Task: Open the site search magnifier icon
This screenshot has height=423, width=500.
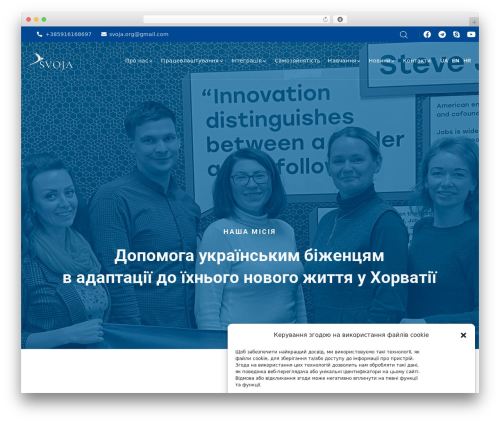Action: [403, 34]
